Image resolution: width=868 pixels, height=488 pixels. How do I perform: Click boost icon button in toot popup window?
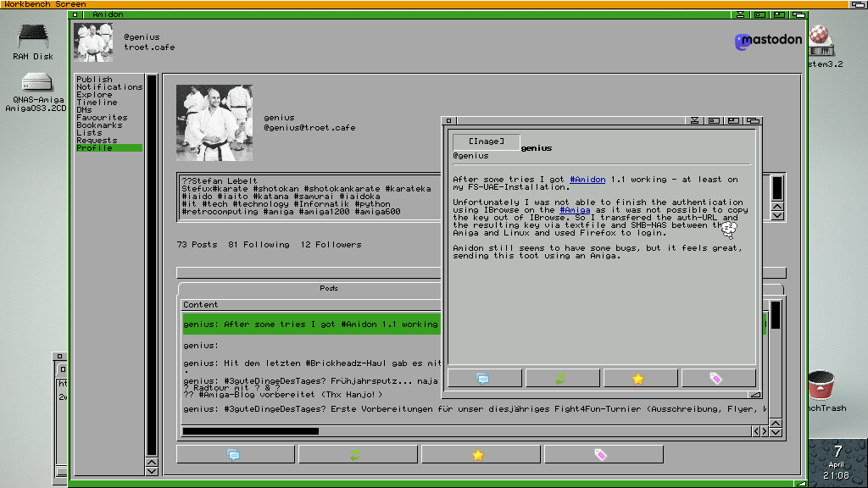point(563,379)
